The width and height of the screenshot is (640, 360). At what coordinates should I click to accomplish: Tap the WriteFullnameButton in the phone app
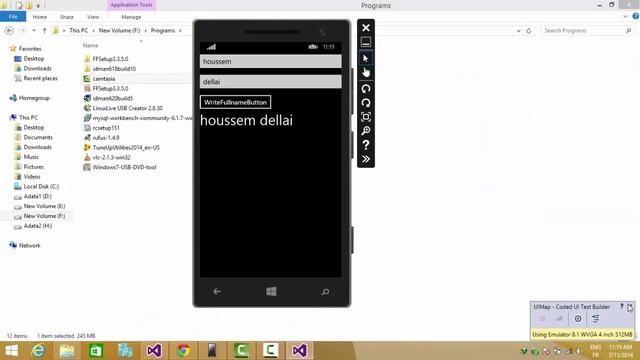(236, 102)
